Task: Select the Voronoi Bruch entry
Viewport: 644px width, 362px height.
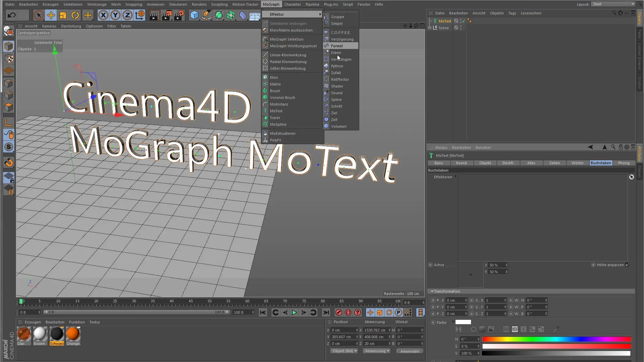Action: tap(292, 98)
